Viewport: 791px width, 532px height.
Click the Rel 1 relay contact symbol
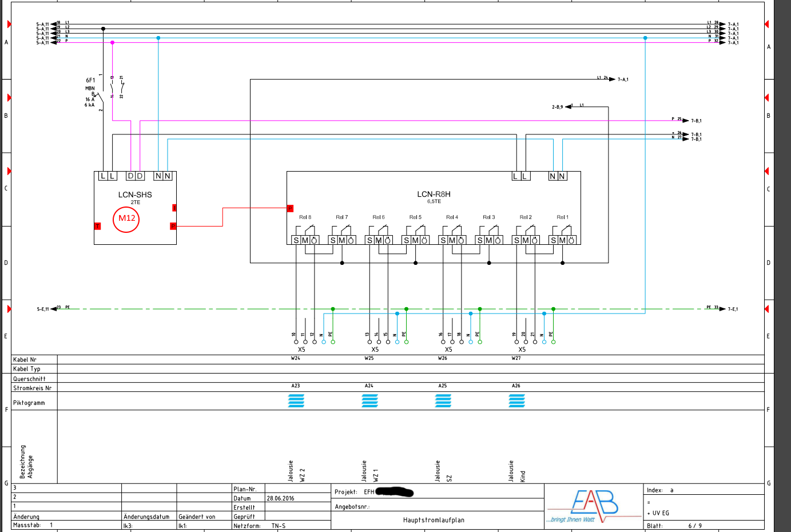[567, 231]
